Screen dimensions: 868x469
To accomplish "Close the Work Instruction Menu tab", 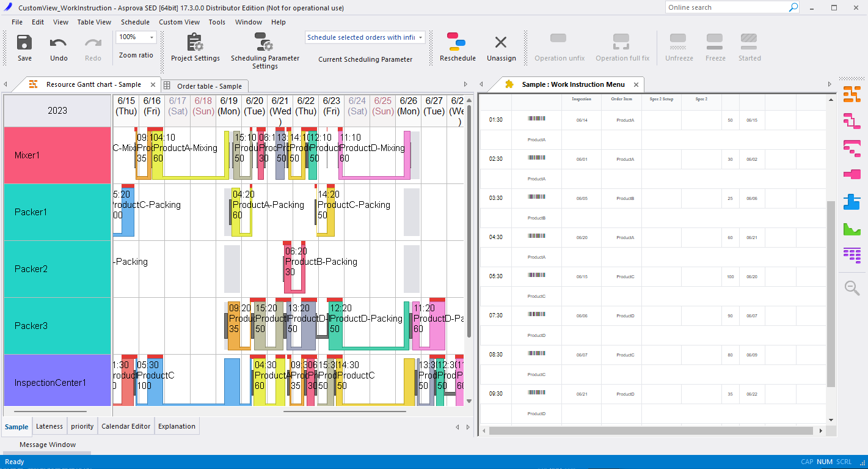I will pos(636,85).
